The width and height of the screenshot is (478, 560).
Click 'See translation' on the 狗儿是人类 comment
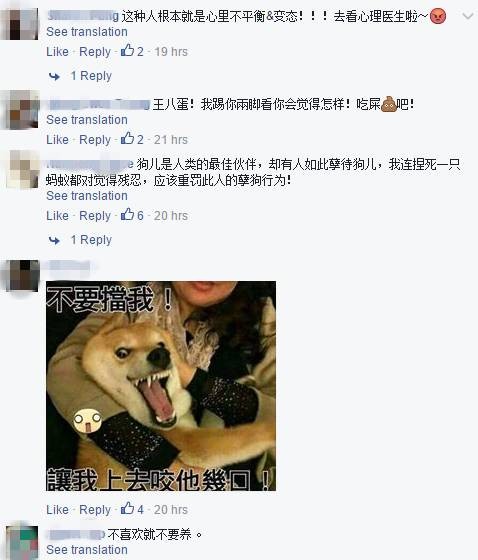[x=87, y=196]
